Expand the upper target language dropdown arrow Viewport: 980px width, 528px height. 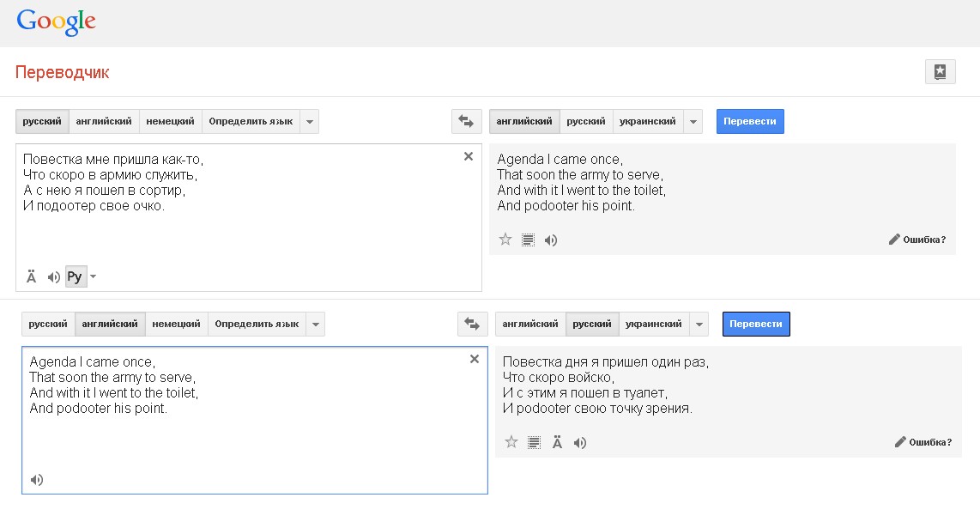coord(693,122)
